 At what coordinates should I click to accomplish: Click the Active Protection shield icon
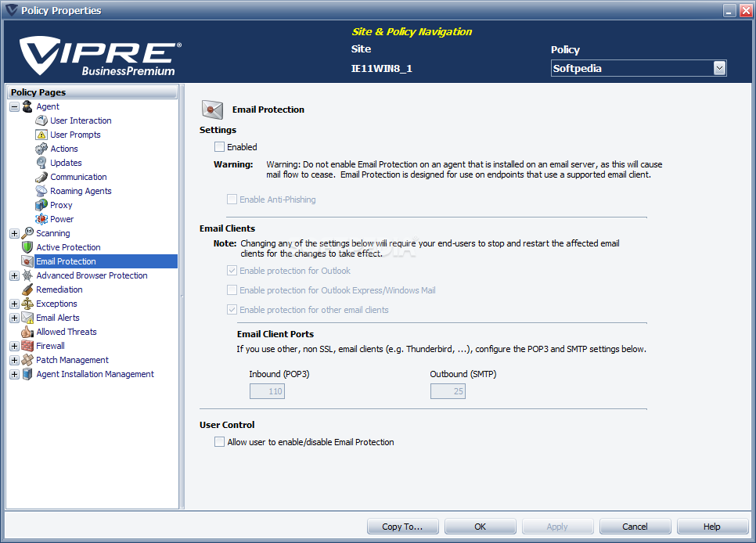point(27,247)
